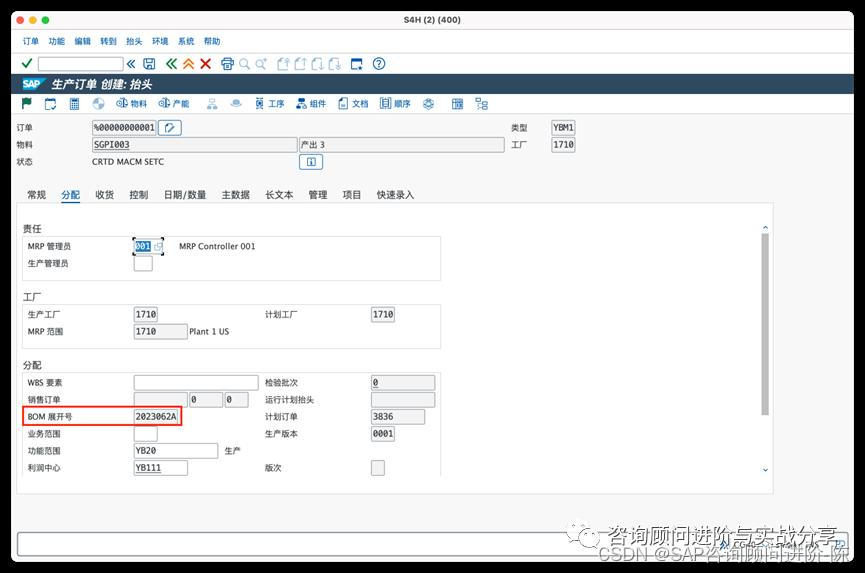Switch to the 收货 tab
The height and width of the screenshot is (573, 865).
[104, 195]
